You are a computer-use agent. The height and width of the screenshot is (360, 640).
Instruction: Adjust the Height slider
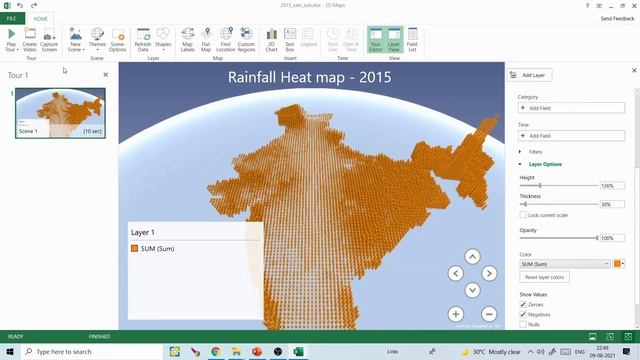[x=540, y=185]
